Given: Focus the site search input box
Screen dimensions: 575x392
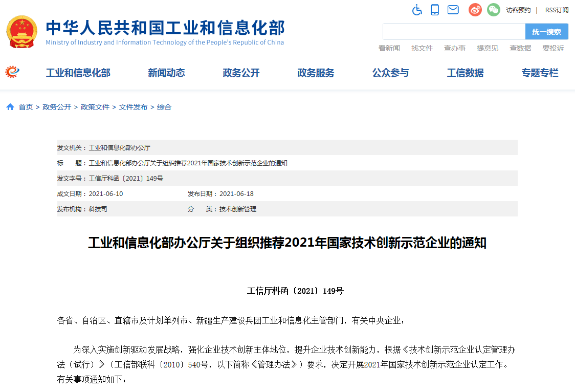Looking at the screenshot, I should point(454,32).
